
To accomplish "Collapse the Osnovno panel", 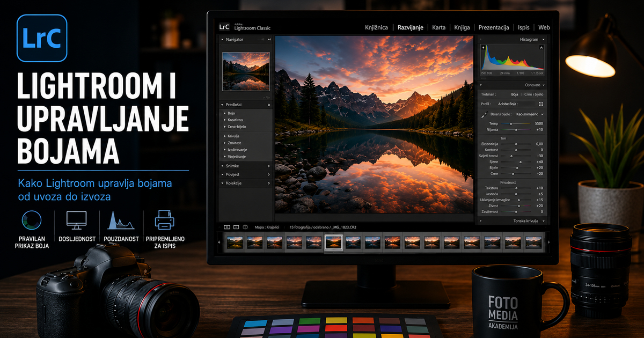I will tap(543, 85).
